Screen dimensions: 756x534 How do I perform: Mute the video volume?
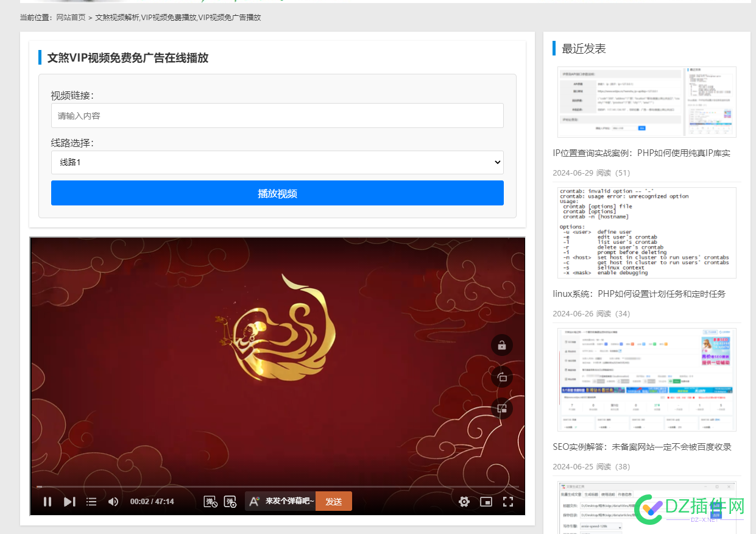click(x=113, y=501)
